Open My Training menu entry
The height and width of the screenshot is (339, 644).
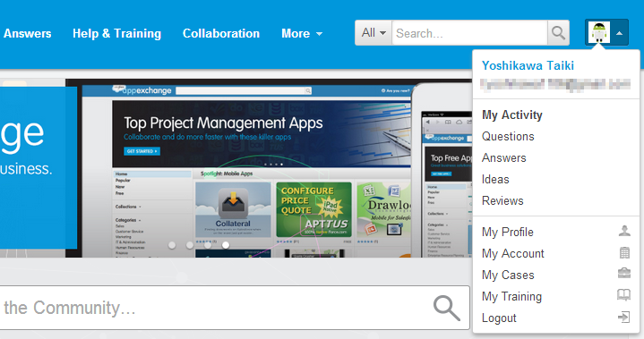(511, 296)
